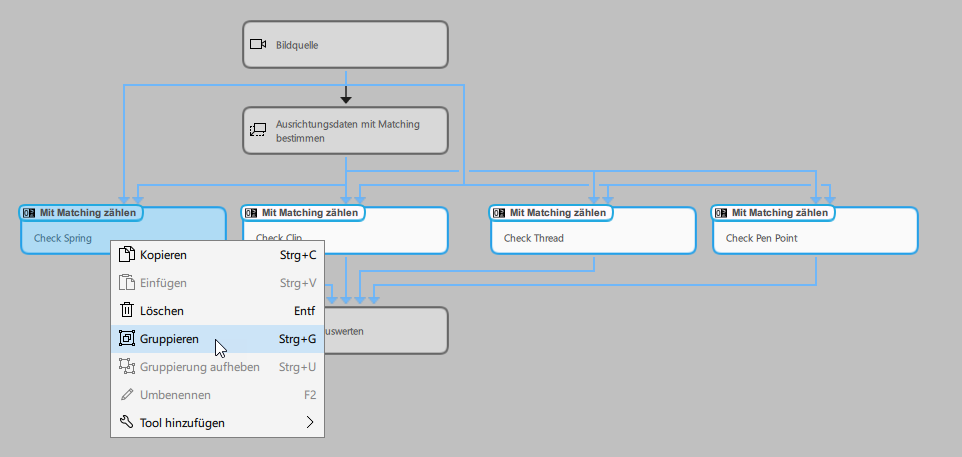Viewport: 962px width, 457px height.
Task: Select Gruppieren in the context menu
Action: 170,339
